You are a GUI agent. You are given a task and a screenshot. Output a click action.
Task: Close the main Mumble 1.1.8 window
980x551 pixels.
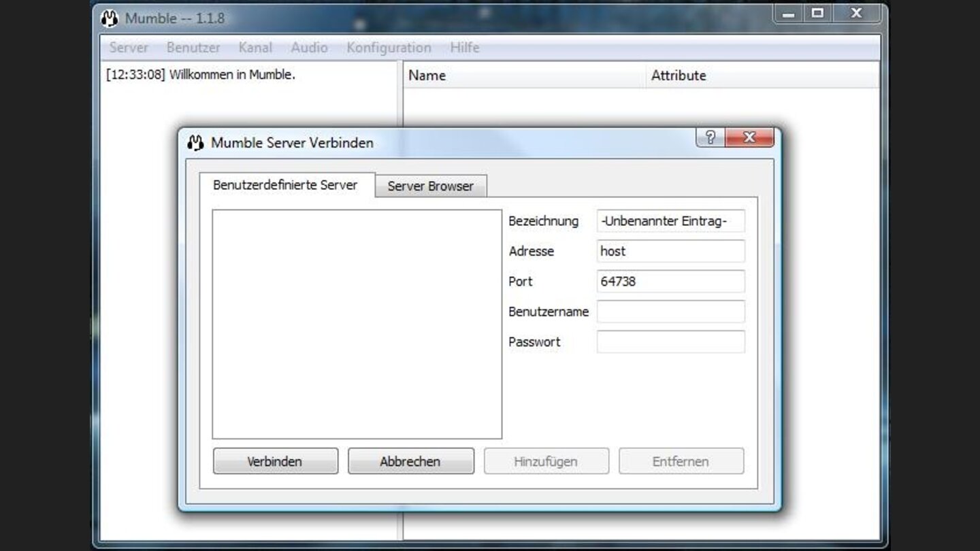tap(857, 14)
